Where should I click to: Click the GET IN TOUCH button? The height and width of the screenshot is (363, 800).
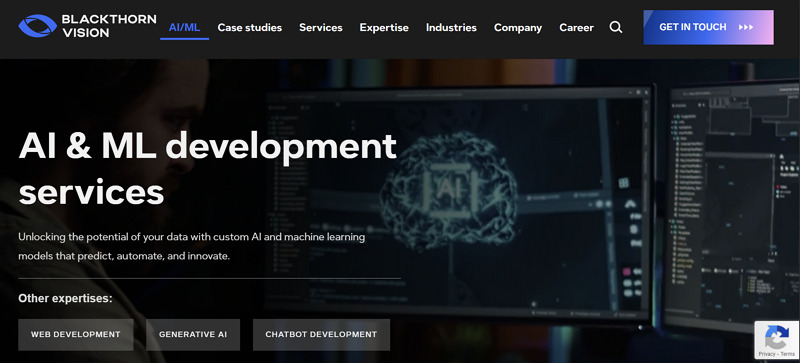point(708,27)
